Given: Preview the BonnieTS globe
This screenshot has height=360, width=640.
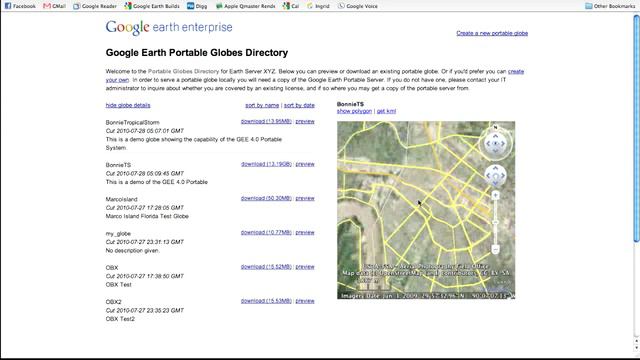Looking at the screenshot, I should click(305, 164).
